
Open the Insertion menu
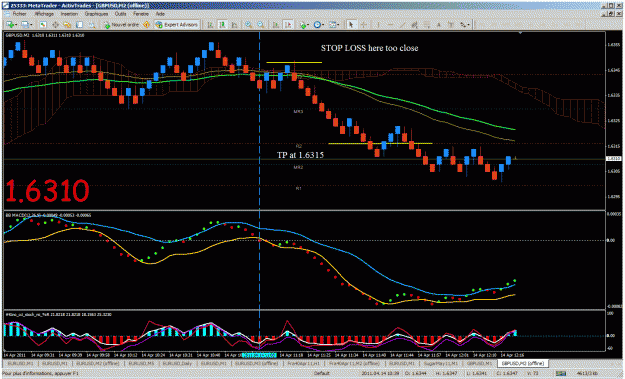pos(69,14)
